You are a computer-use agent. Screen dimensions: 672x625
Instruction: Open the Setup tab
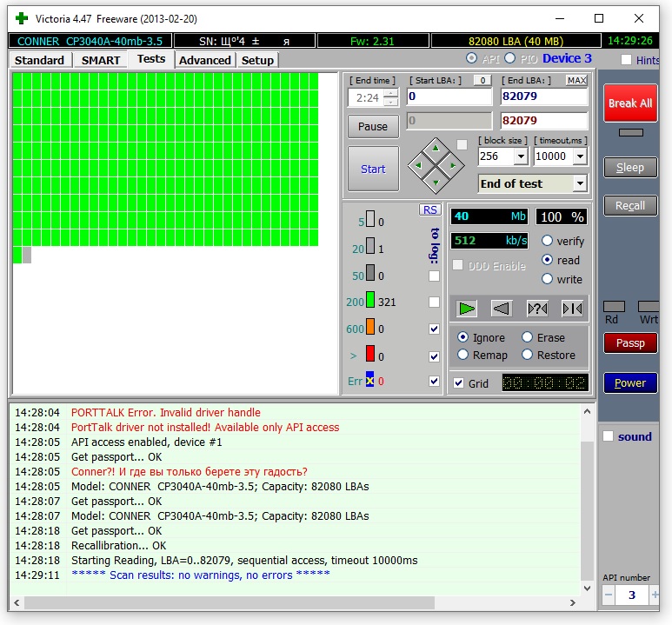pos(257,60)
